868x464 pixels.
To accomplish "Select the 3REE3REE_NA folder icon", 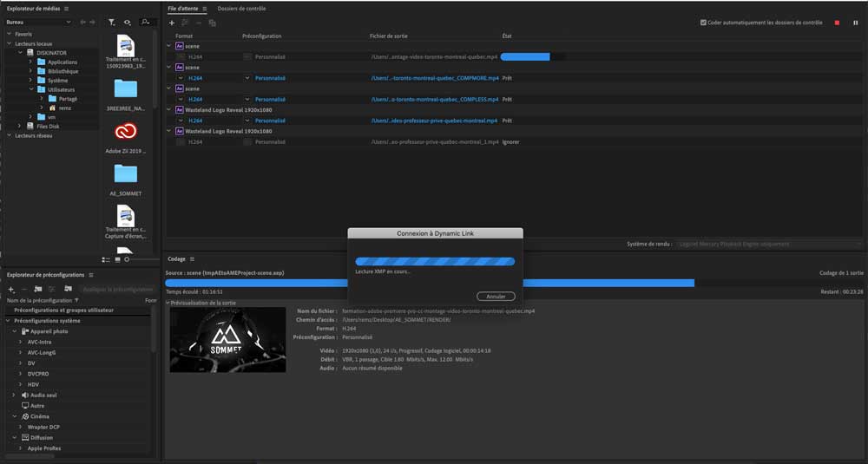I will pos(126,88).
